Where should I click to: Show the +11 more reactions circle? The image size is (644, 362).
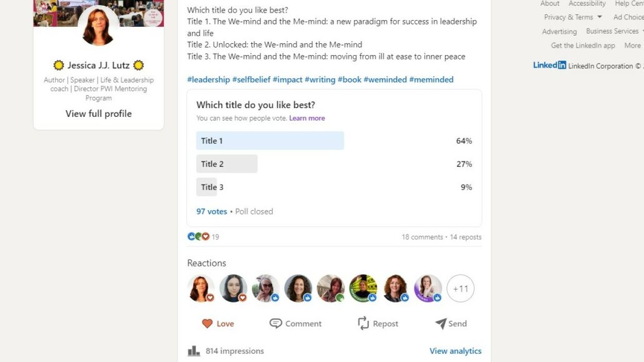click(460, 288)
